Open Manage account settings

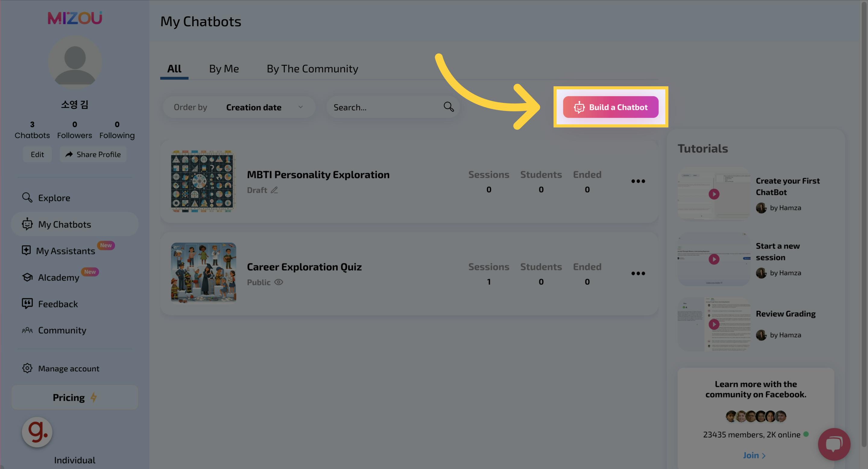tap(68, 369)
